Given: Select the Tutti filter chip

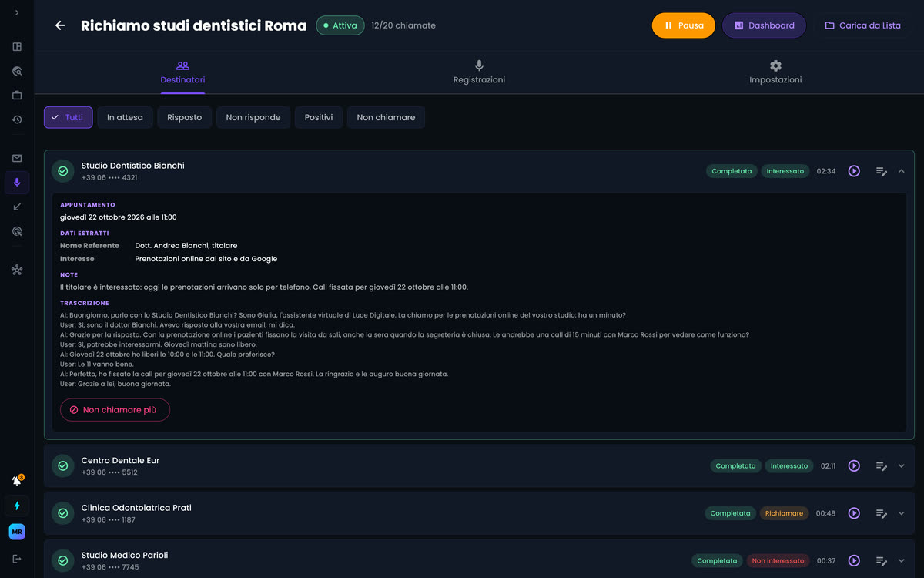Looking at the screenshot, I should point(69,117).
